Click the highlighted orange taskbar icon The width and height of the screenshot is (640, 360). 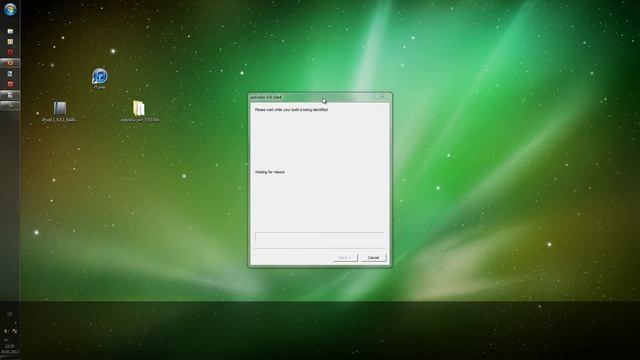(x=10, y=63)
